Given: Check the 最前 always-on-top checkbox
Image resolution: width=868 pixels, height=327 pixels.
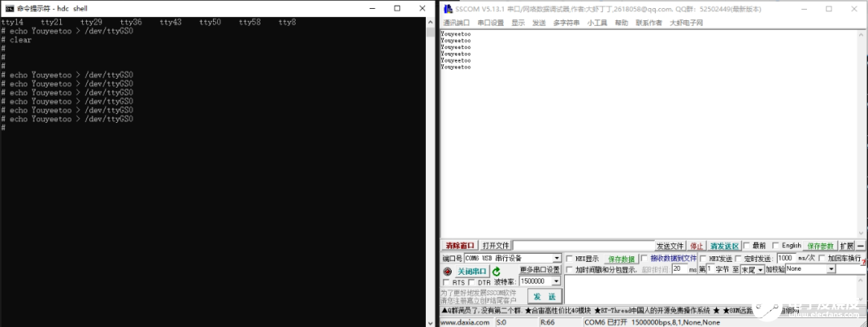Looking at the screenshot, I should click(x=747, y=246).
